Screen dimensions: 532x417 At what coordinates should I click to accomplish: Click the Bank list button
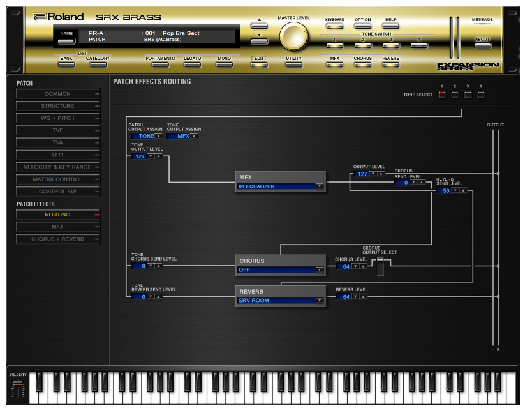click(x=67, y=65)
